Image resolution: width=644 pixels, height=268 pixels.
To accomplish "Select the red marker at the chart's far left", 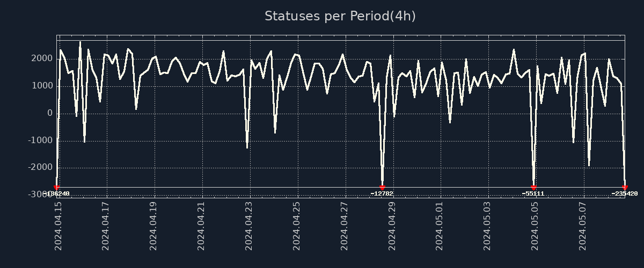I will [57, 188].
